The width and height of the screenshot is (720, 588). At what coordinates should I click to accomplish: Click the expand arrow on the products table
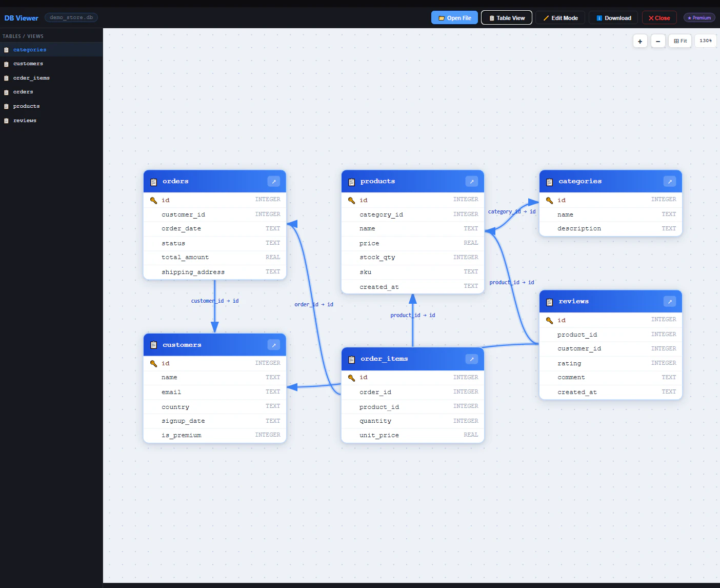pos(471,181)
